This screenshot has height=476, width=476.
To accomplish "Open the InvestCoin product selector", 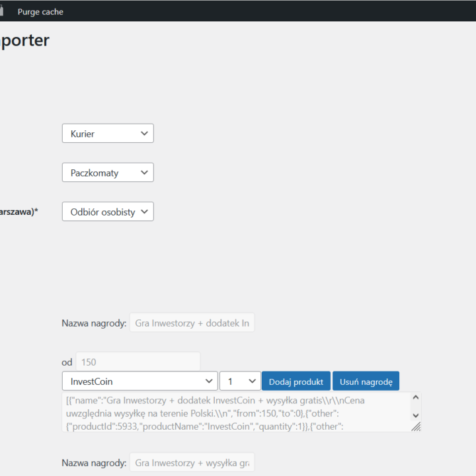I will pos(139,381).
